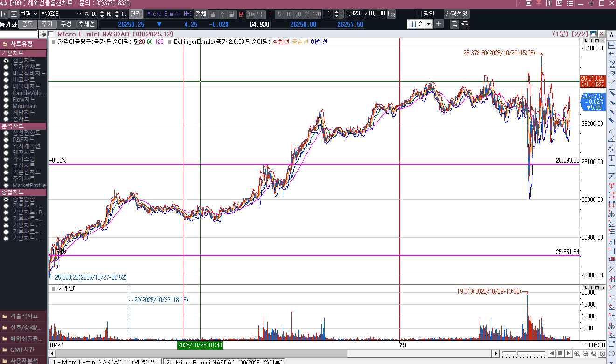
Task: Select the 종가선차트 radio option
Action: click(x=6, y=67)
